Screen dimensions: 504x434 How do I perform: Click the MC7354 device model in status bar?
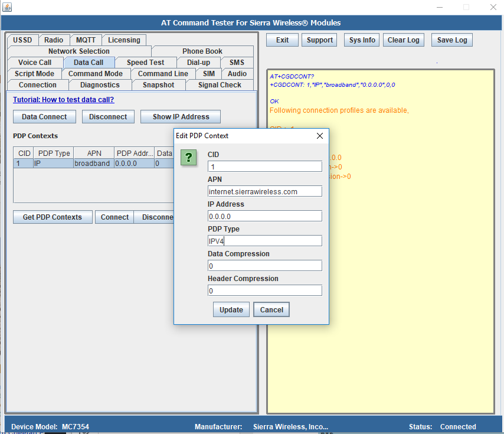tap(75, 426)
